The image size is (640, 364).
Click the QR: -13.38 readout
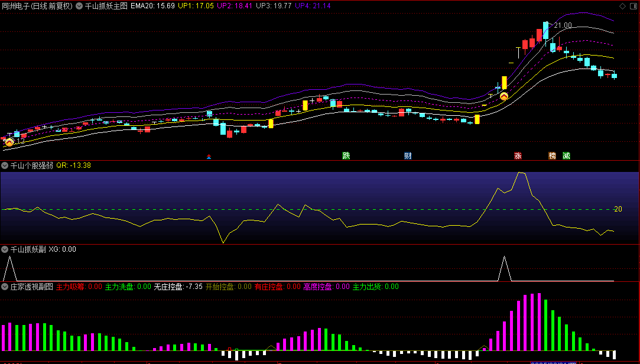point(73,165)
